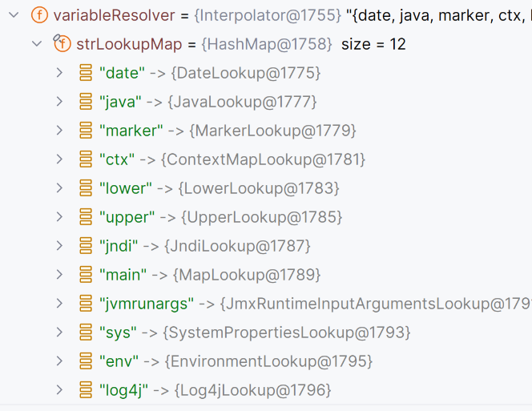532x411 pixels.
Task: Select the {DateLookup@1775} value
Action: [x=246, y=73]
